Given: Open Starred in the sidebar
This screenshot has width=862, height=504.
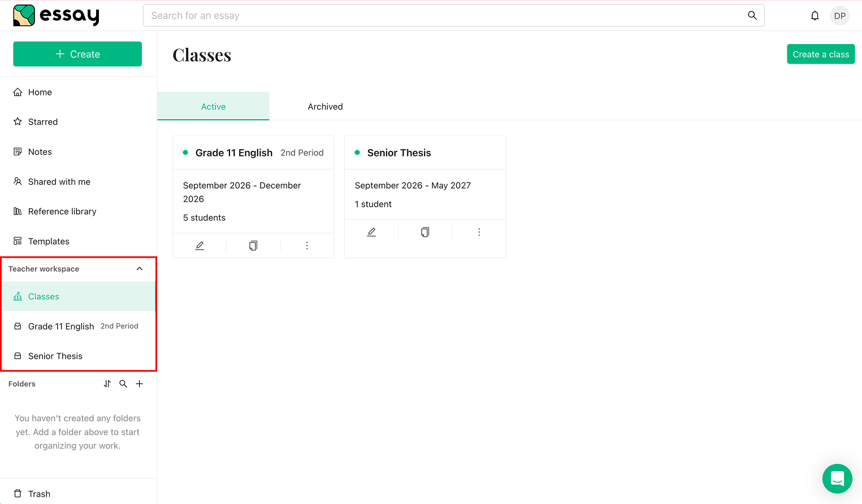Looking at the screenshot, I should coord(78,121).
